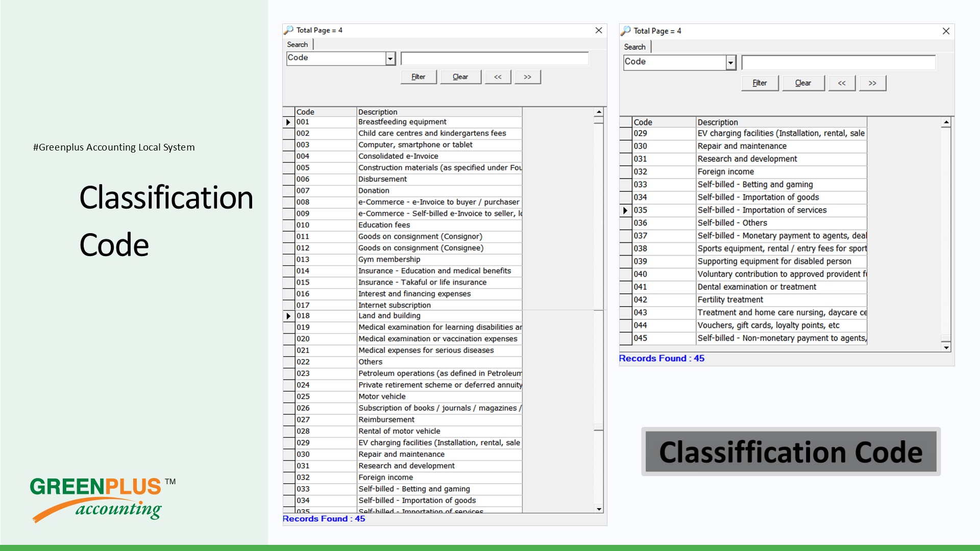This screenshot has height=551, width=980.
Task: Click code cell 045 in right window
Action: [x=664, y=338]
